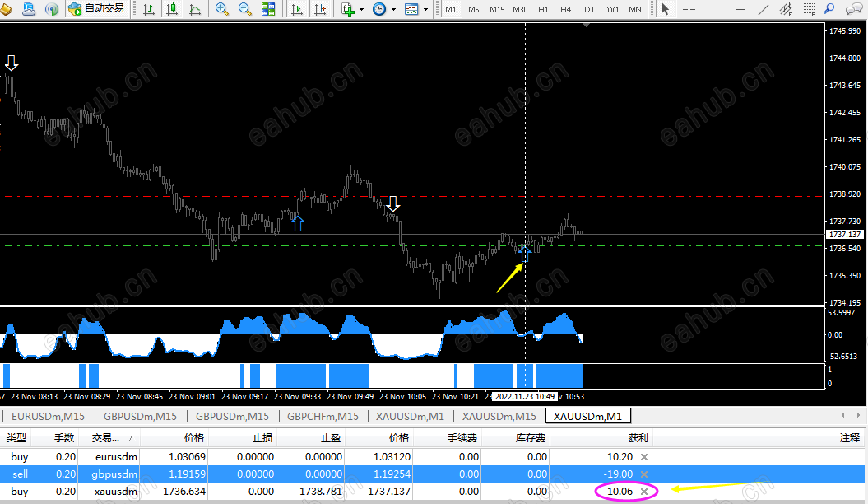Toggle chart shift icon
The width and height of the screenshot is (868, 504).
tap(320, 9)
